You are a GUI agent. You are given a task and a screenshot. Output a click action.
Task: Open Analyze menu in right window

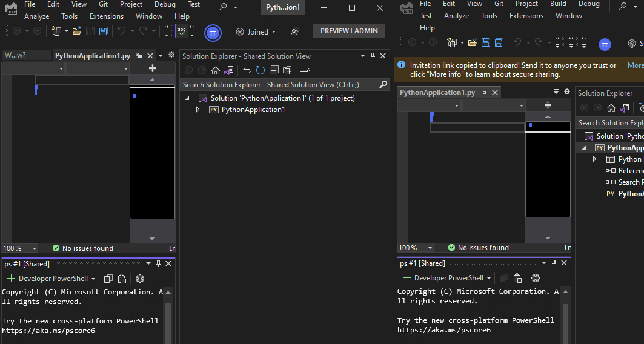click(x=456, y=16)
